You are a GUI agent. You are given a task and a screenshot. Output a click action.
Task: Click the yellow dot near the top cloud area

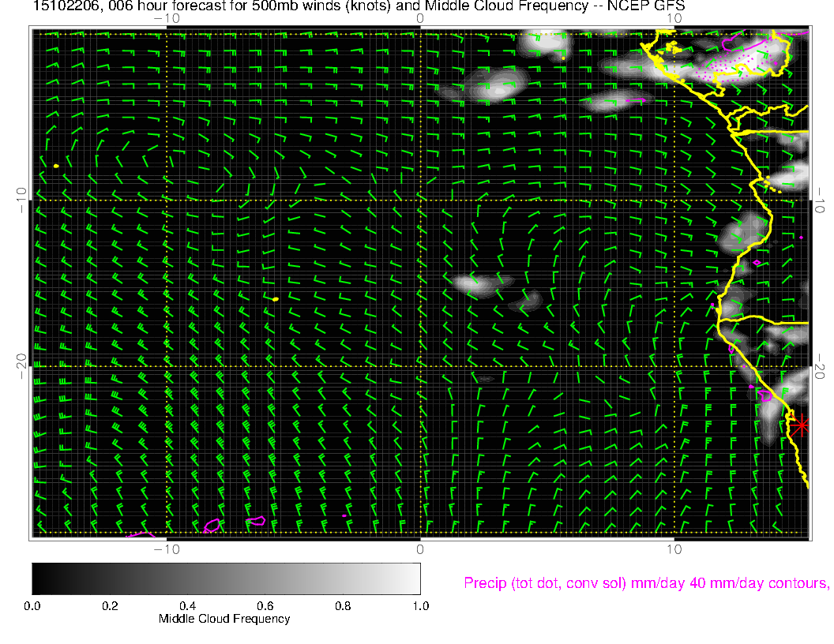point(563,58)
